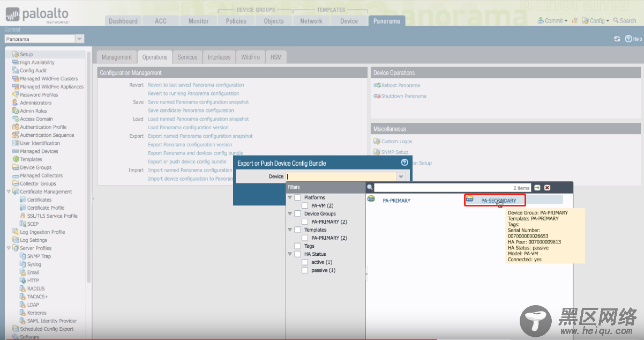This screenshot has width=644, height=340.
Task: Open Syslog server profile
Action: 34,264
